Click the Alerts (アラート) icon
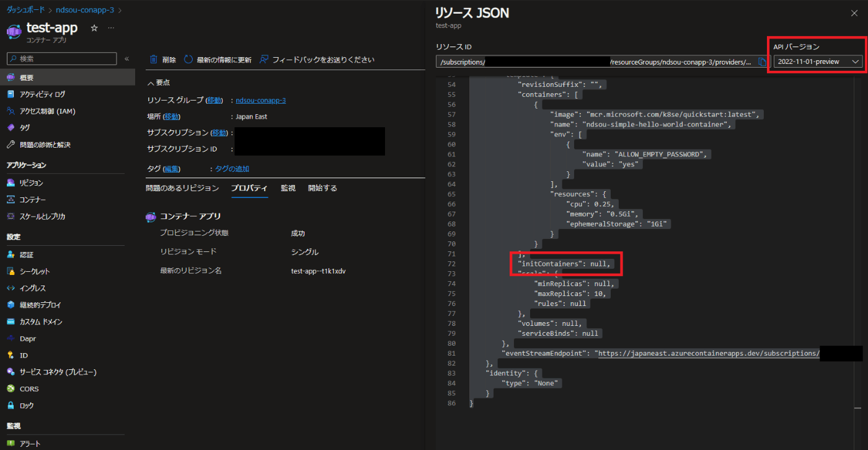 [x=11, y=444]
